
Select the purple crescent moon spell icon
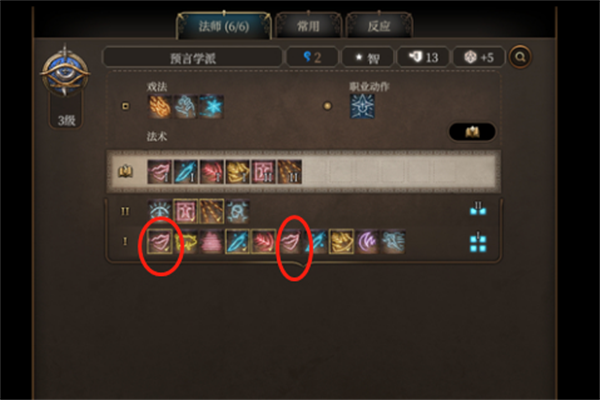(367, 242)
